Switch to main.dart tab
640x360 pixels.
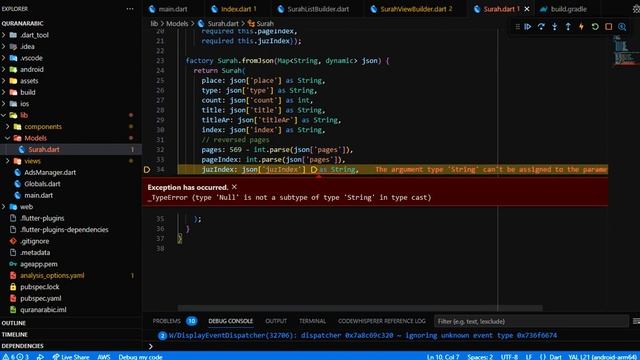point(173,9)
